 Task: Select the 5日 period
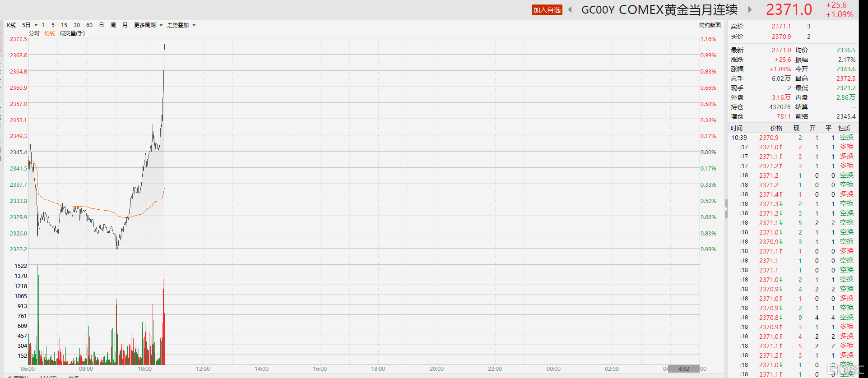tap(26, 25)
